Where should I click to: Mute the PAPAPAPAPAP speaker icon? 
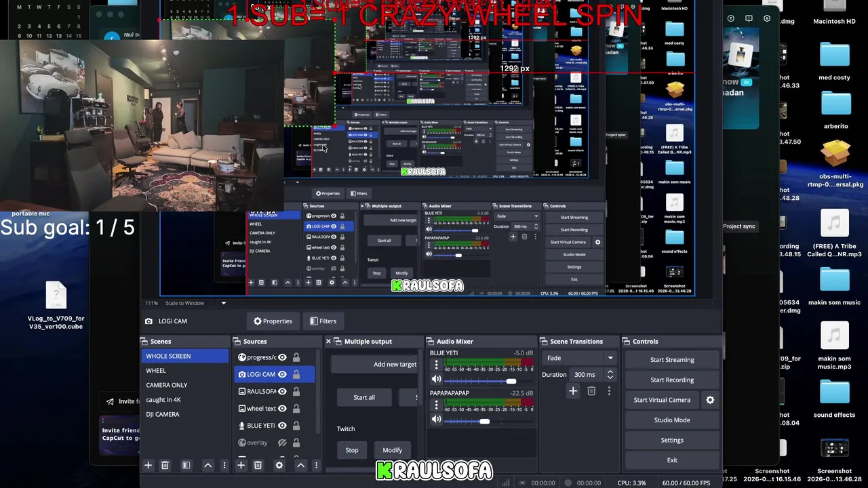point(437,420)
